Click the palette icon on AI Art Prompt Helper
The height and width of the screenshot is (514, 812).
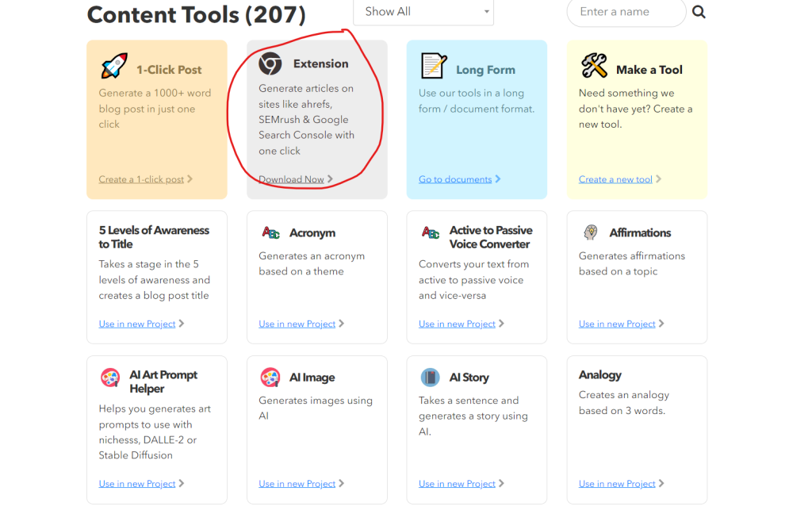point(109,378)
